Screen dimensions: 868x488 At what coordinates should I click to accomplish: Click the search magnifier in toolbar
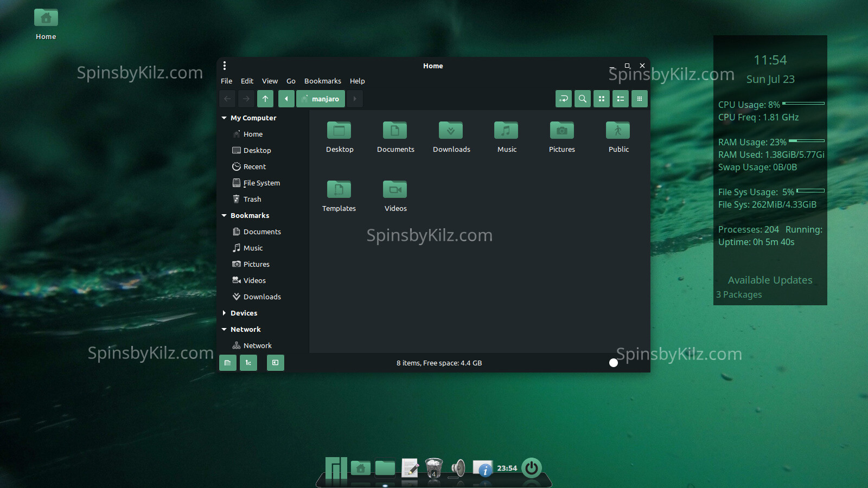tap(583, 99)
